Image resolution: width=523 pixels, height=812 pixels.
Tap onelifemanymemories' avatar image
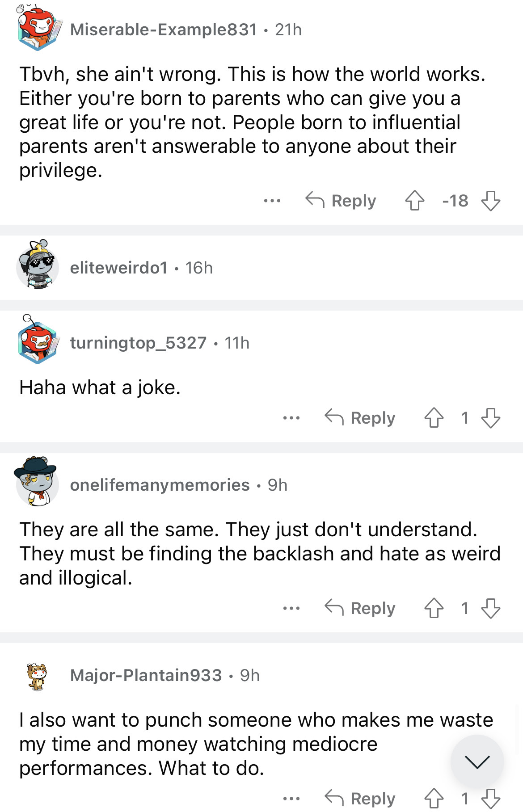(x=37, y=483)
